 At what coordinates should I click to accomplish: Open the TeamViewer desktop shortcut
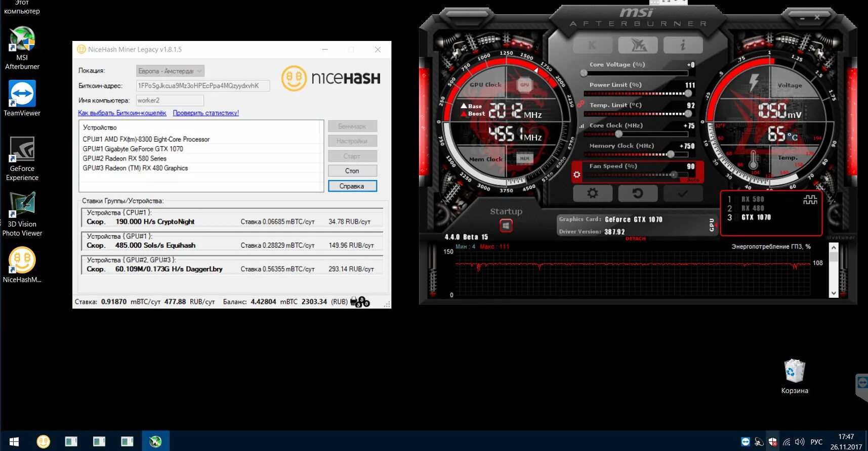click(x=22, y=99)
